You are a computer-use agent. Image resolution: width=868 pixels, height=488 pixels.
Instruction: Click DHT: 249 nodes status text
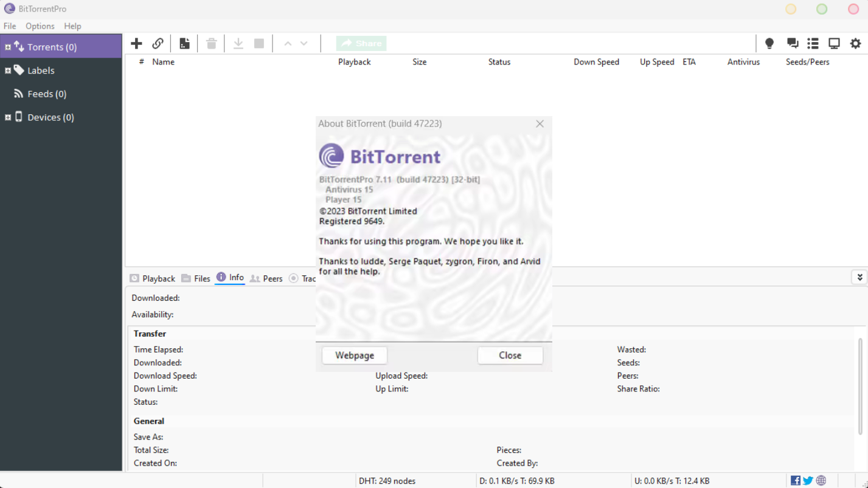click(x=387, y=481)
